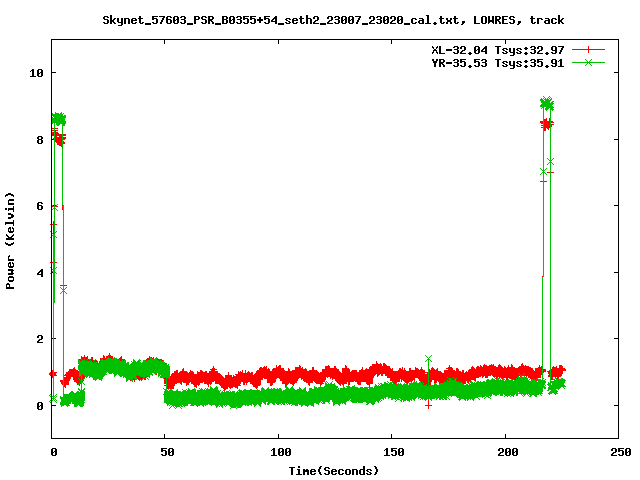Click the y-axis tick label 6
640x480 pixels.
point(40,206)
